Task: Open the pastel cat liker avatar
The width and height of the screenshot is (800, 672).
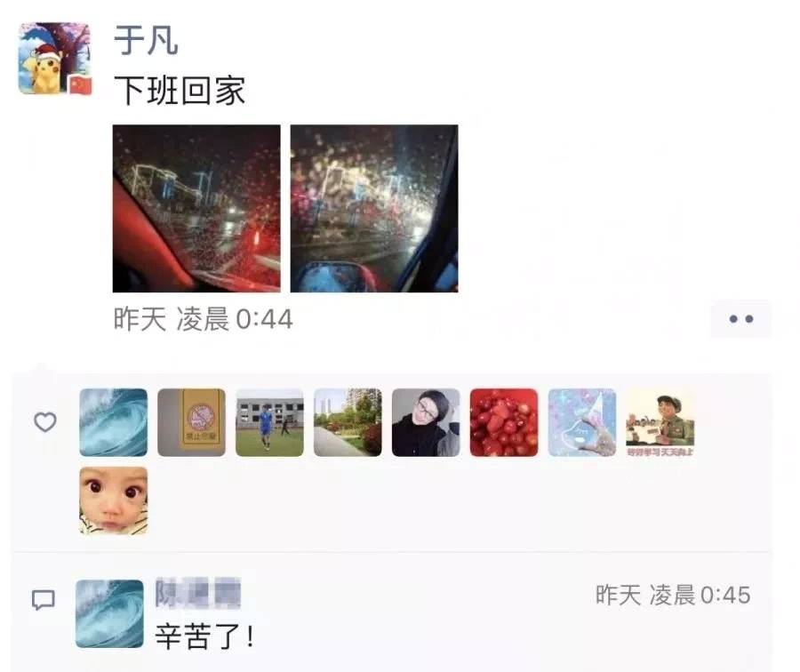Action: coord(581,422)
